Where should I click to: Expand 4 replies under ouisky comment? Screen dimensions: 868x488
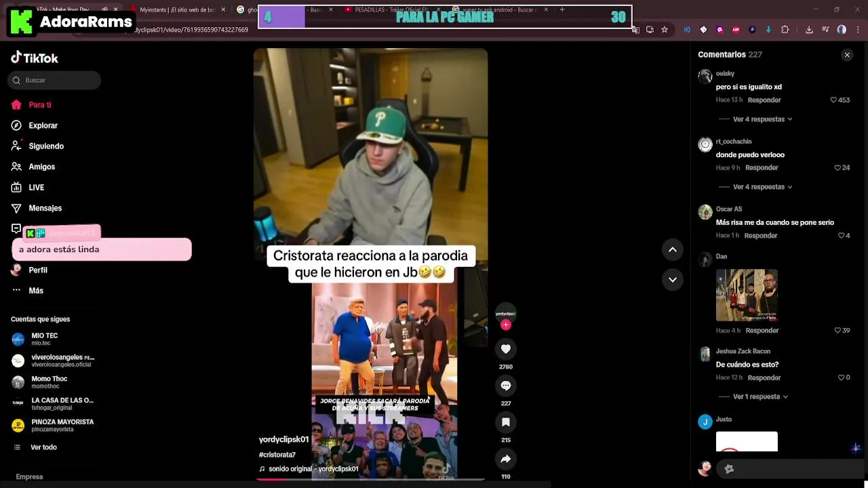(x=762, y=119)
